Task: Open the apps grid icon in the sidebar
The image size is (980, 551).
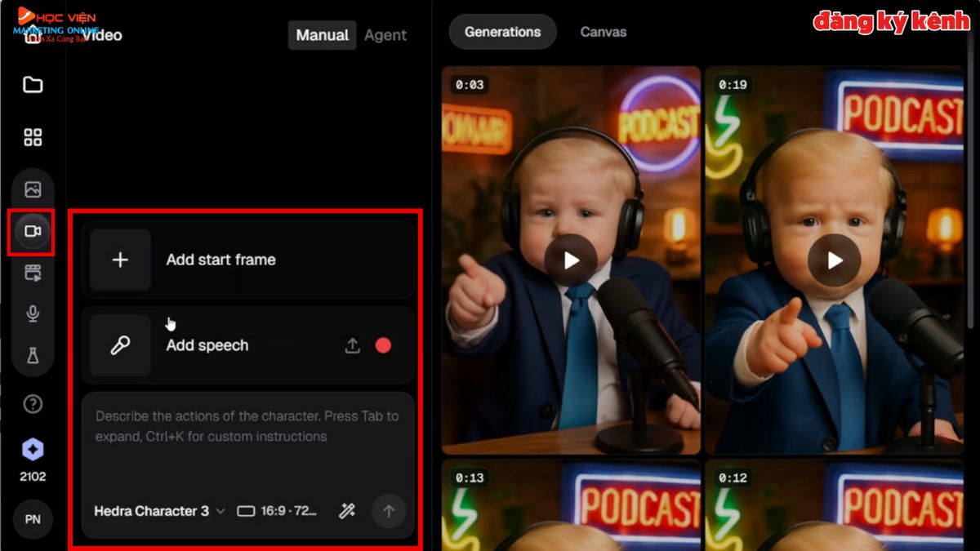Action: 33,136
